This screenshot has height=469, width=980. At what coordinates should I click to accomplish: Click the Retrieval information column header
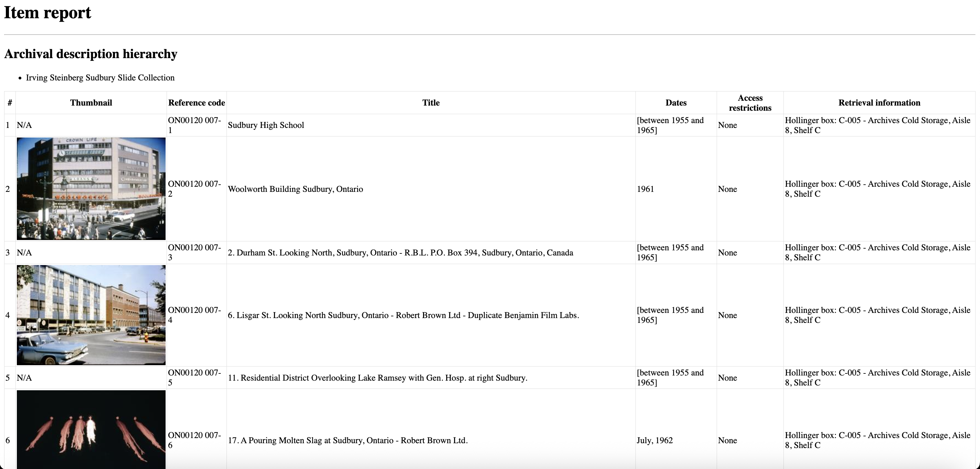coord(879,102)
